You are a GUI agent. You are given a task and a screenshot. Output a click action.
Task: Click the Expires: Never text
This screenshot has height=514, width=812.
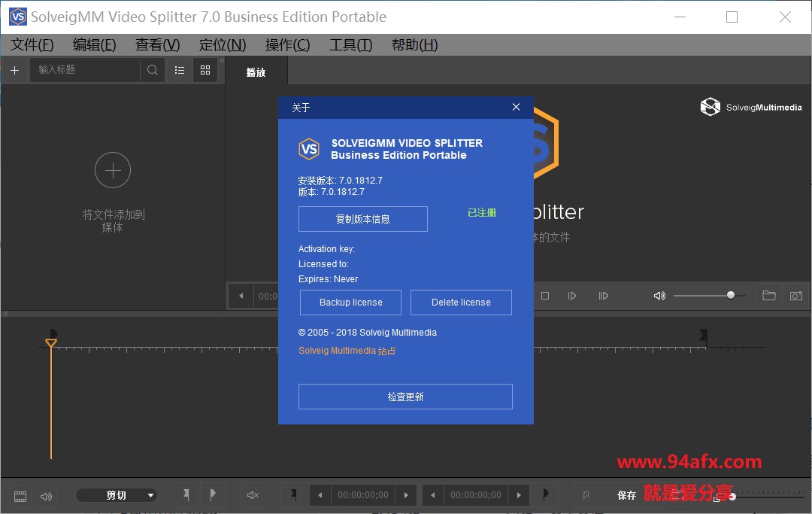pyautogui.click(x=328, y=278)
